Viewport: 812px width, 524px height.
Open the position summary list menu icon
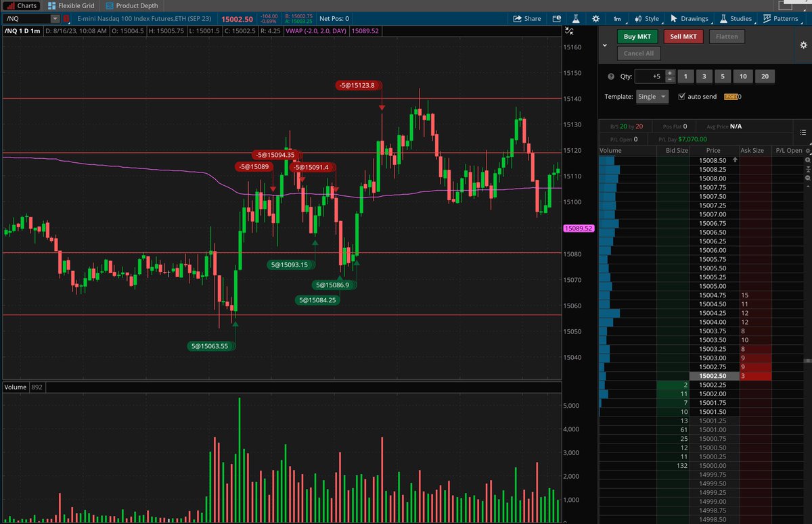[x=803, y=133]
